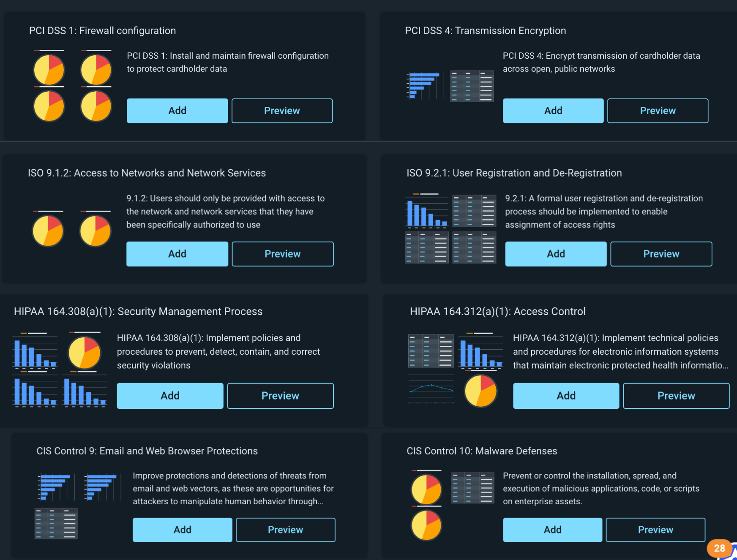Add the HIPAA 164.308(a)(1) Security Management dashboard
The height and width of the screenshot is (560, 737).
click(170, 396)
